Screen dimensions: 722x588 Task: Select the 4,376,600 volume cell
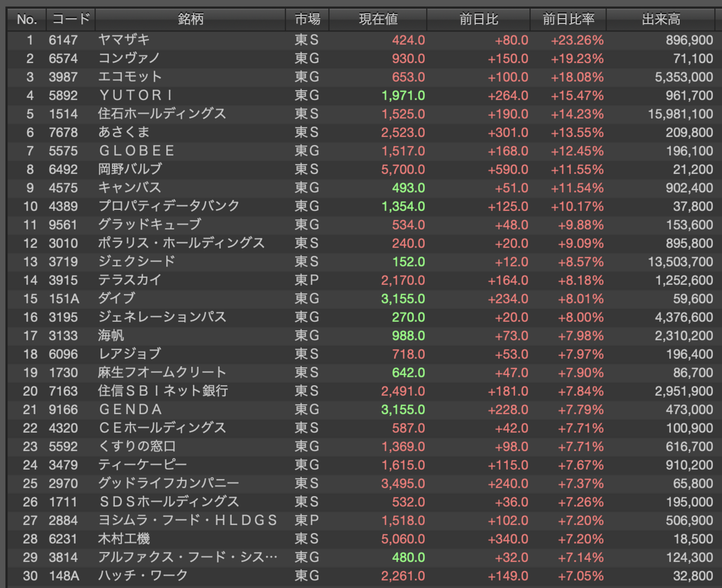point(683,317)
